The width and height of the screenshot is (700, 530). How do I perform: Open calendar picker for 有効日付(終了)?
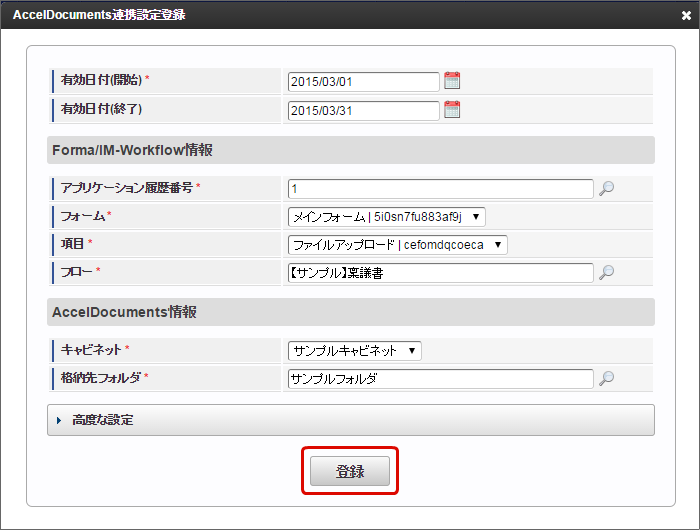point(452,109)
